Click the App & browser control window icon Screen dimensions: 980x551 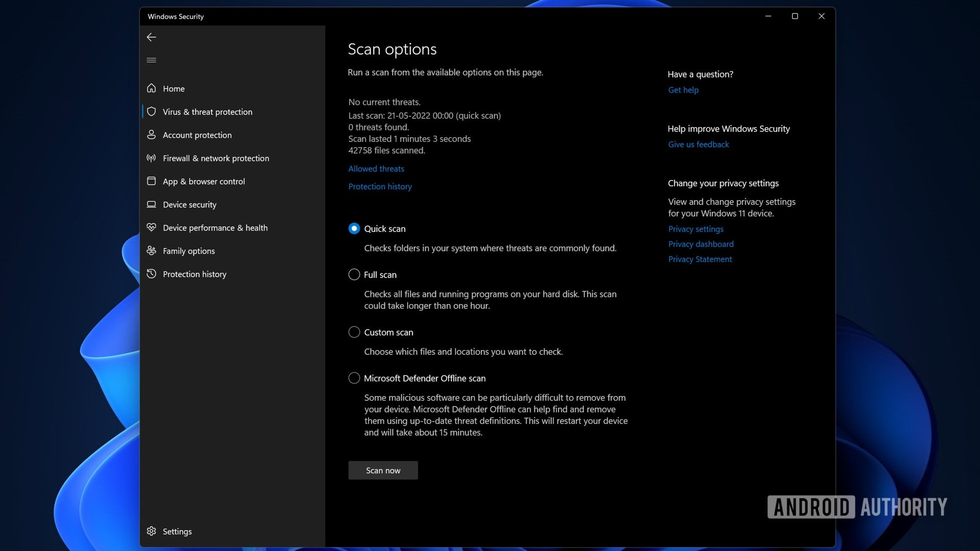tap(151, 181)
